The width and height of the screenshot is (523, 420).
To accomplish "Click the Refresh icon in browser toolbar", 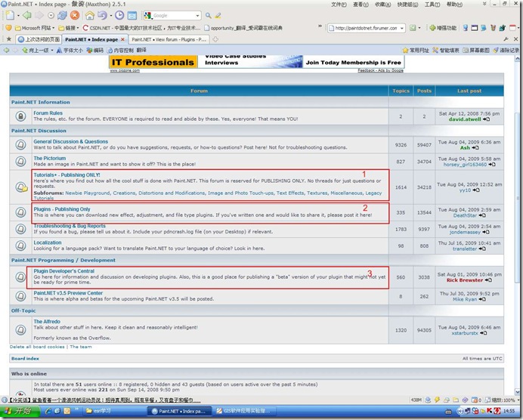I will (62, 15).
